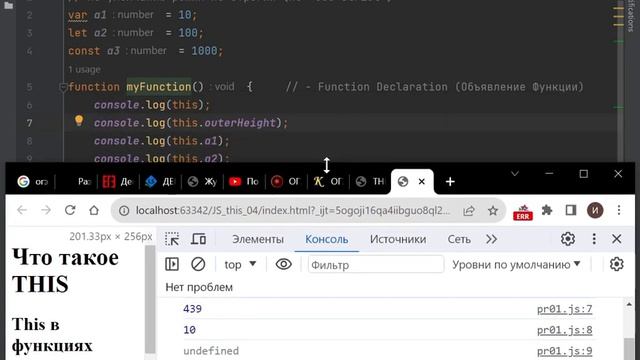
Task: Bookmark this page with star icon
Action: (x=493, y=211)
